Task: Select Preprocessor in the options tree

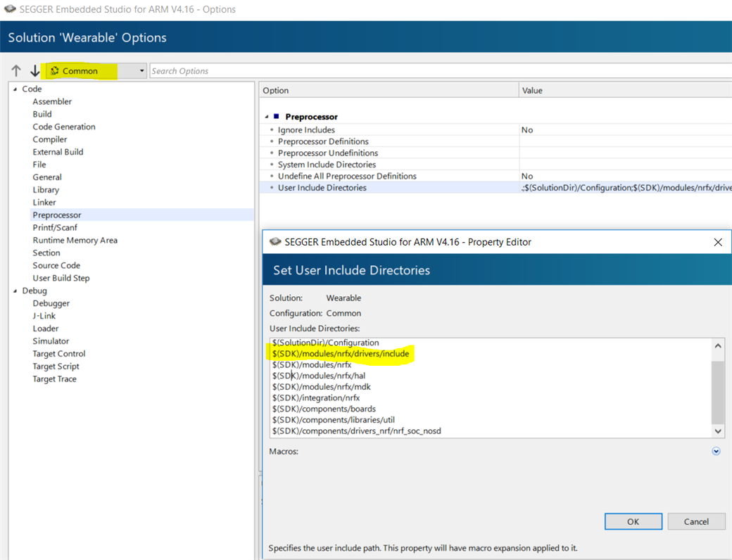Action: tap(57, 215)
